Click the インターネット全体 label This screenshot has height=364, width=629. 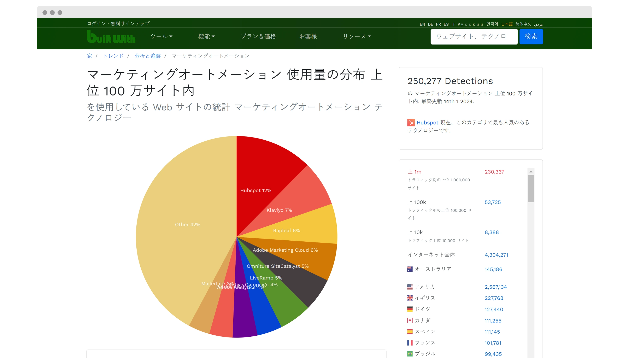[431, 255]
